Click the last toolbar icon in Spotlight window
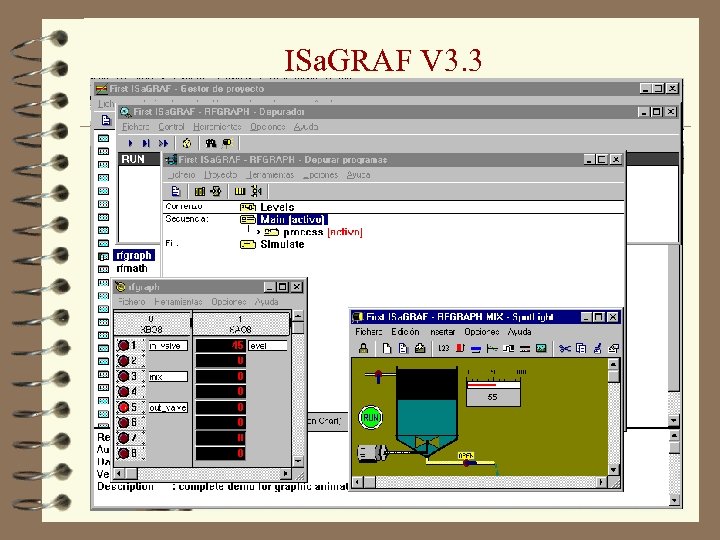720x540 pixels. [613, 349]
